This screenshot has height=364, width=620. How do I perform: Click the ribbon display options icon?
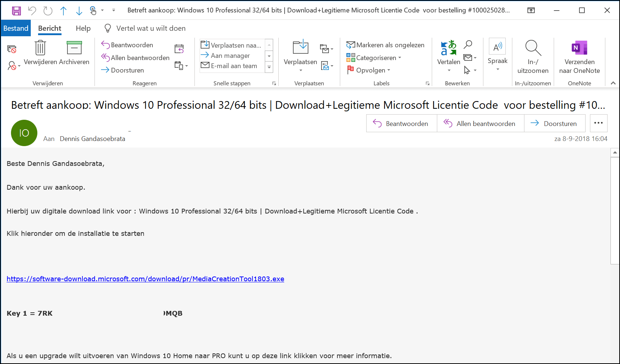[x=531, y=10]
